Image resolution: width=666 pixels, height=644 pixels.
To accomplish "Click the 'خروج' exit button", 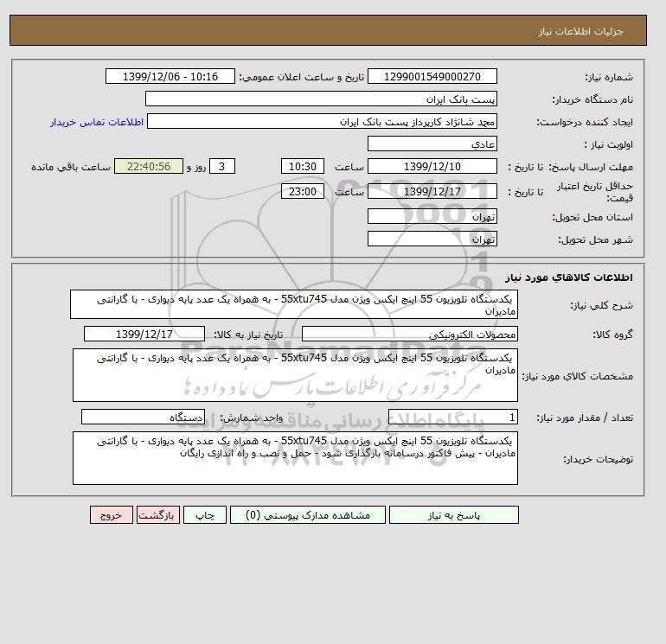I will pos(112,515).
